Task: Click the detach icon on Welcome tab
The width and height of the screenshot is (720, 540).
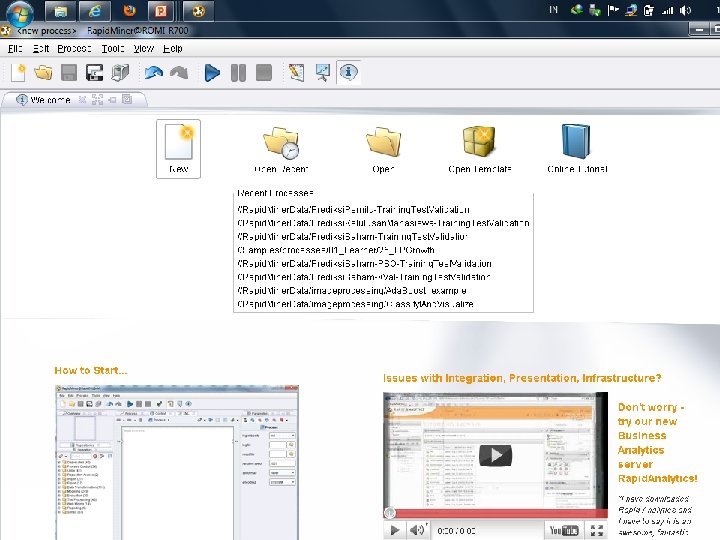Action: (112, 99)
